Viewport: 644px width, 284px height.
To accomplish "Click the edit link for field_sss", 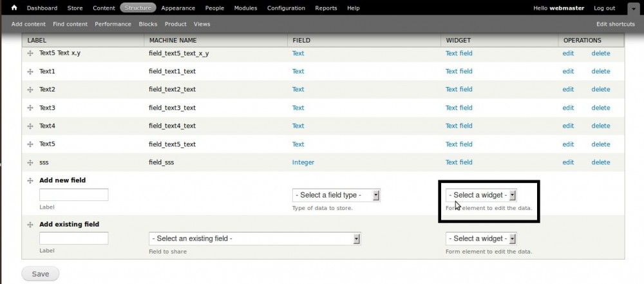I will coord(568,162).
